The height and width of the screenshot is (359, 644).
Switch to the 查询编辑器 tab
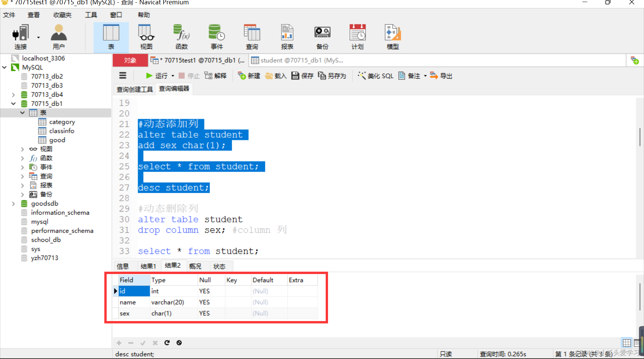click(x=174, y=89)
